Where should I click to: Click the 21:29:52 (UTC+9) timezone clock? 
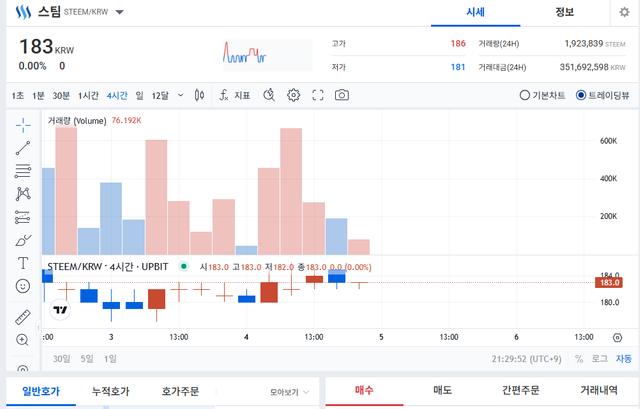click(527, 359)
